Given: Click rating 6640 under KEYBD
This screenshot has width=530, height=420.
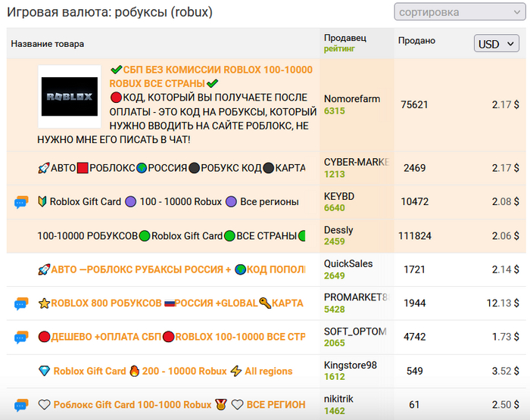Looking at the screenshot, I should (335, 207).
